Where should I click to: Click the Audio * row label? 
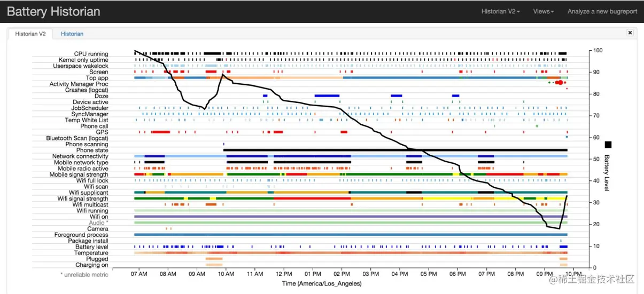[99, 223]
